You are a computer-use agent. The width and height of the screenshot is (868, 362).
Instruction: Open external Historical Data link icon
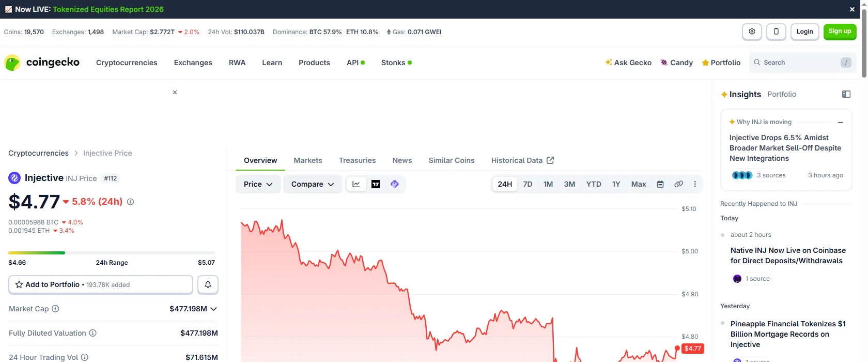550,160
